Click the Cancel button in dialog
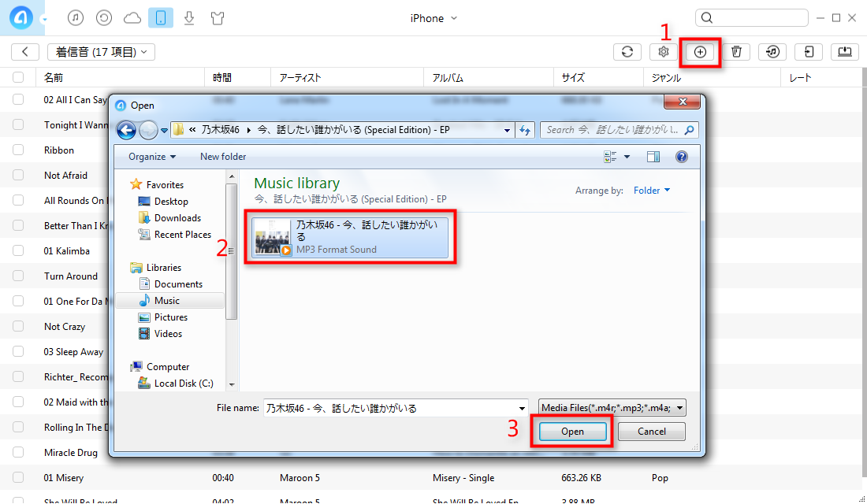The image size is (867, 504). (x=651, y=432)
